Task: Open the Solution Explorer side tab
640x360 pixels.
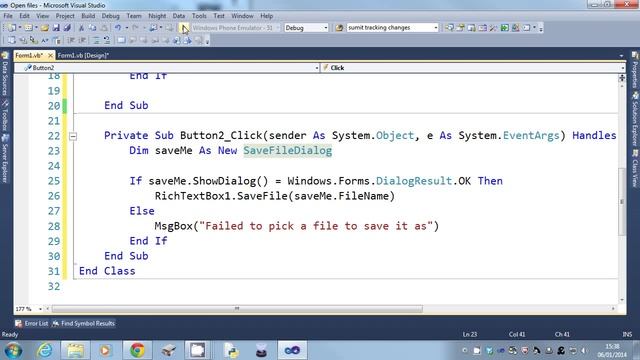Action: coord(635,120)
